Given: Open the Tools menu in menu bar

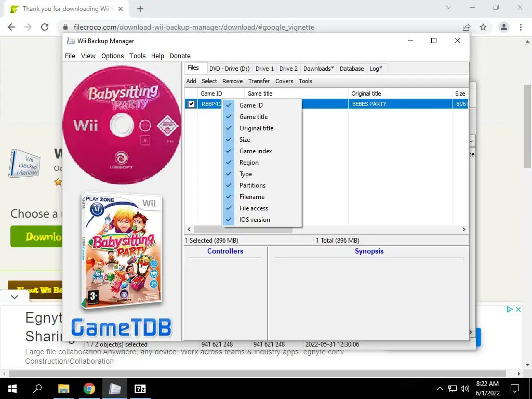Looking at the screenshot, I should point(137,56).
